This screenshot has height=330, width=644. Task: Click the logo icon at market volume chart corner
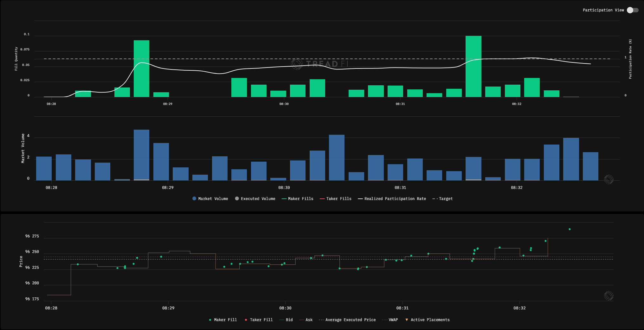pos(609,179)
